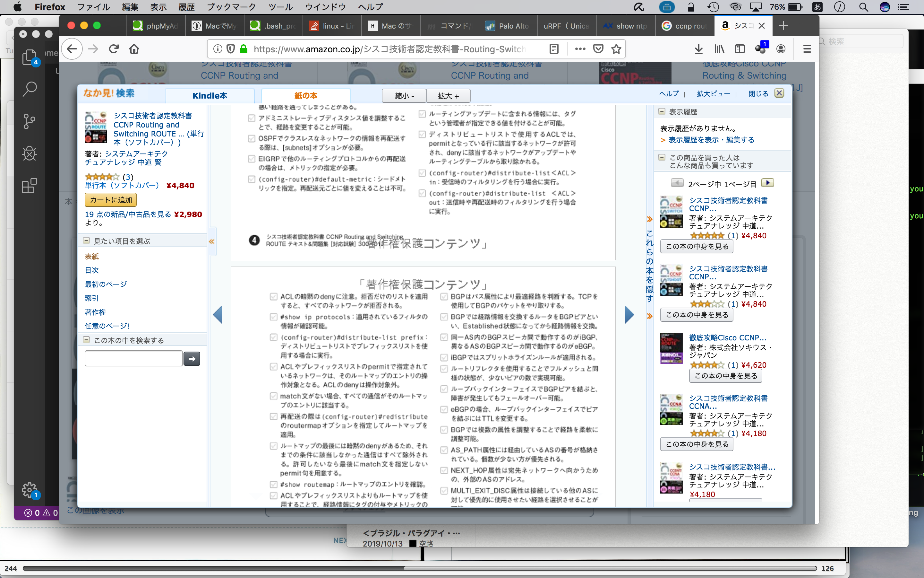Open VS Code settings gear icon
Viewport: 924px width, 578px height.
click(30, 490)
